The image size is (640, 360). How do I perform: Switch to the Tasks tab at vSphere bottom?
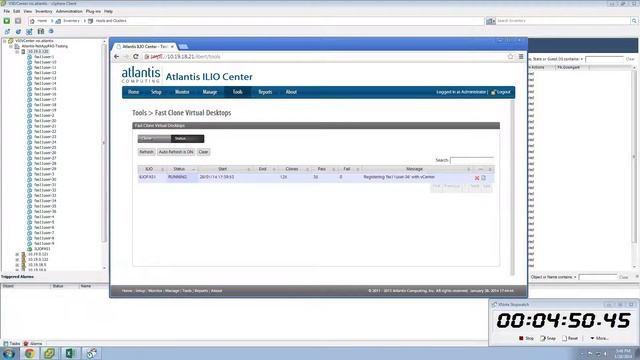coord(12,344)
